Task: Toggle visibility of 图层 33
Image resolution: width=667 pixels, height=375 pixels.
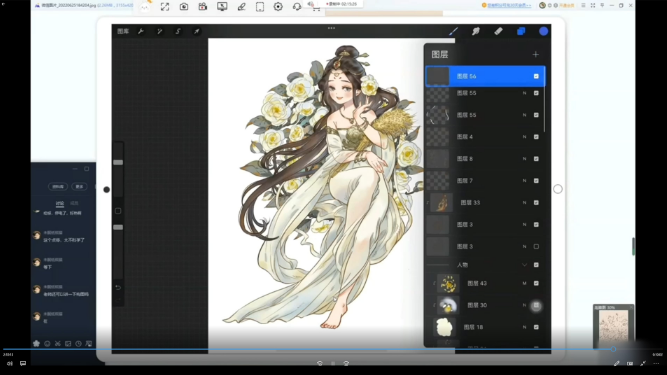Action: 536,203
